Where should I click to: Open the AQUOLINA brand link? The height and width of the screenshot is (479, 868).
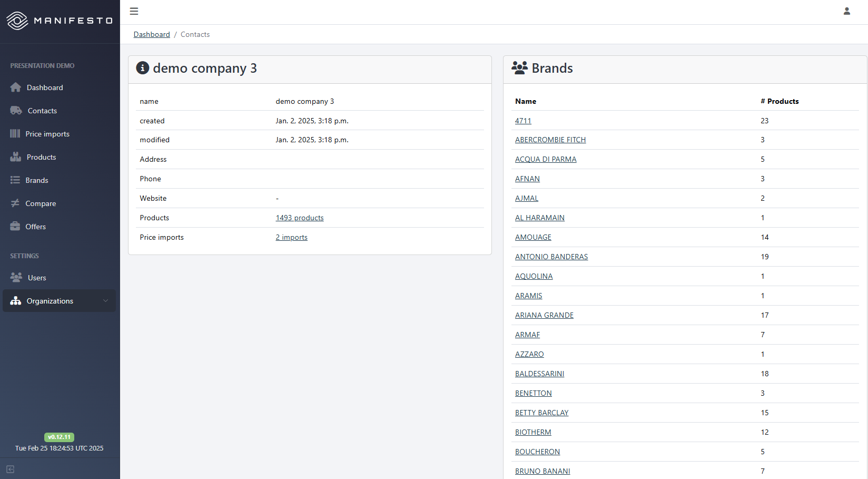[534, 276]
